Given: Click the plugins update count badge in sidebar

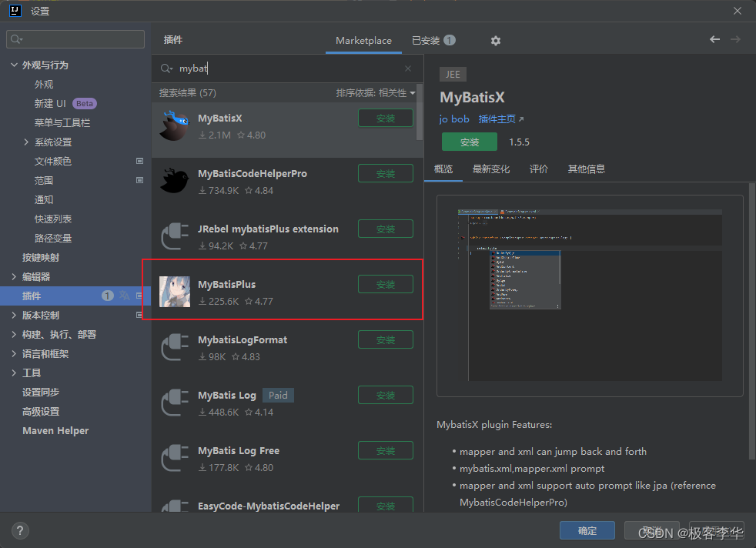Looking at the screenshot, I should click(x=108, y=296).
